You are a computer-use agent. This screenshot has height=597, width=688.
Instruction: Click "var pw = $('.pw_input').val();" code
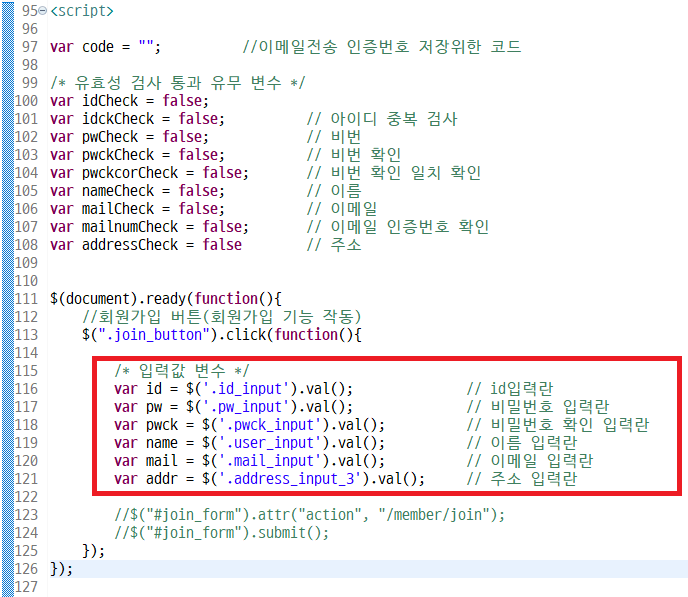[x=233, y=406]
